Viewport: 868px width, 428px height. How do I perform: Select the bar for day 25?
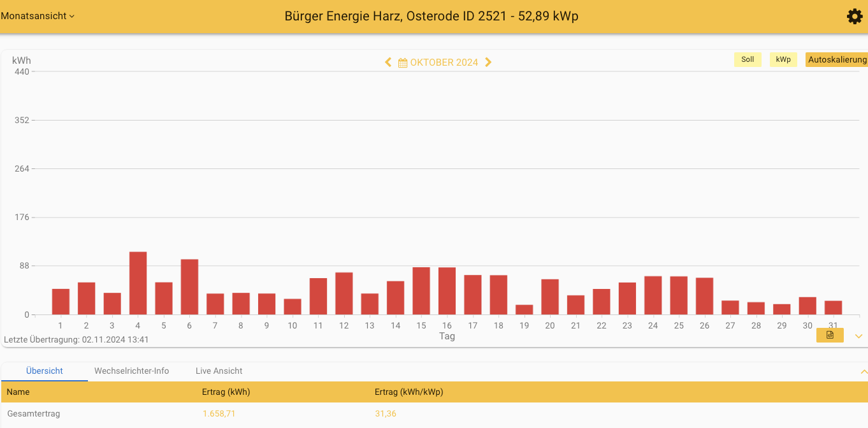679,295
